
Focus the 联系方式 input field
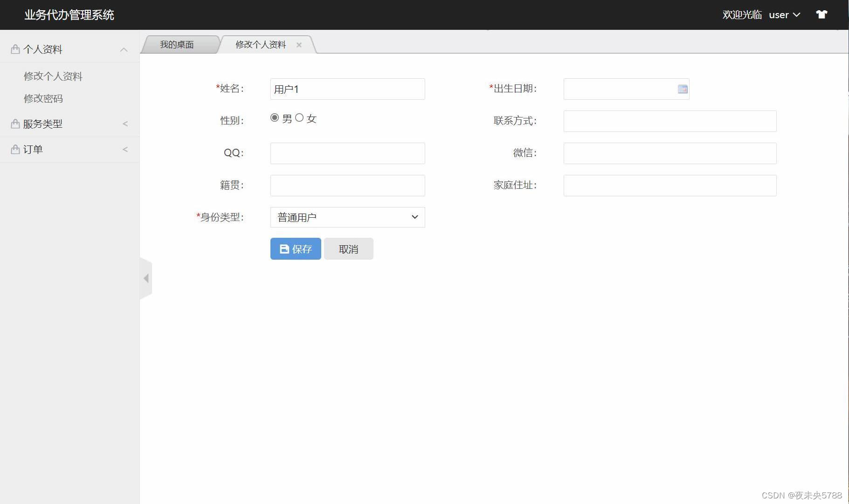click(x=670, y=121)
